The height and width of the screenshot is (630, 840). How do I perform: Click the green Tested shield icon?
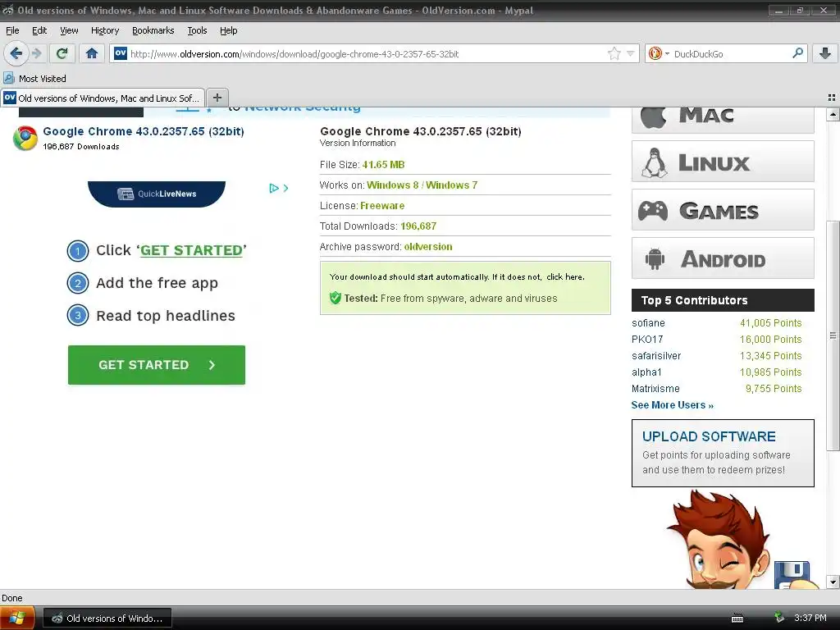tap(336, 298)
